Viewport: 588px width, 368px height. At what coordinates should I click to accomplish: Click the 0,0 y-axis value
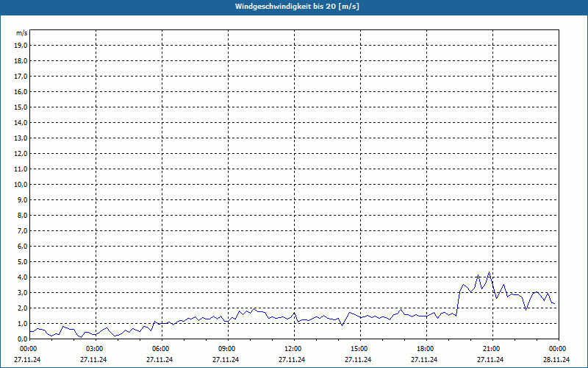coord(22,339)
